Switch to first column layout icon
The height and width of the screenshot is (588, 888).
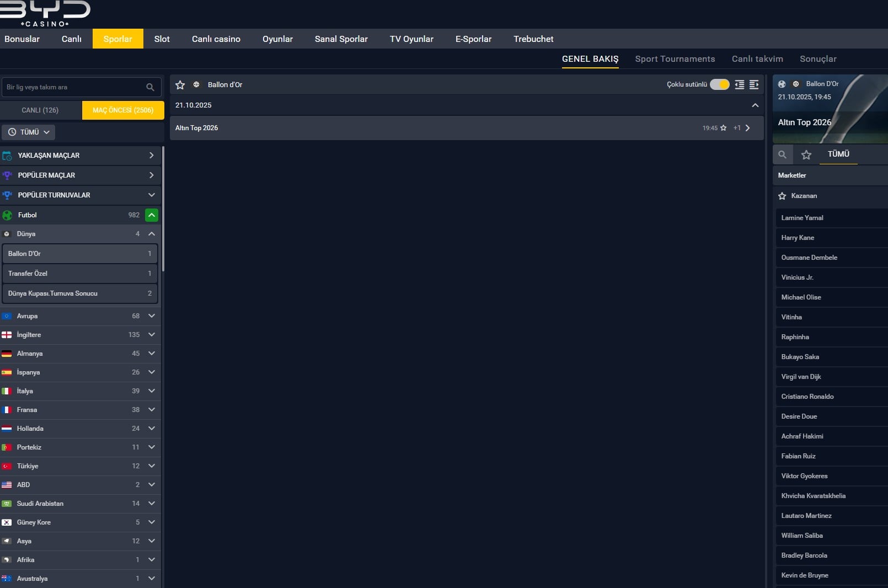click(x=739, y=85)
